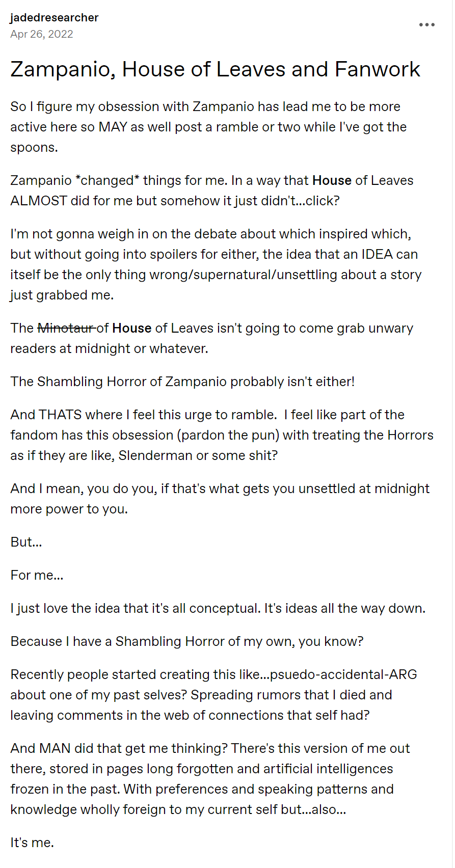Viewport: 455px width, 868px height.
Task: Click the opening paragraph beginning "So I figure"
Action: point(208,127)
